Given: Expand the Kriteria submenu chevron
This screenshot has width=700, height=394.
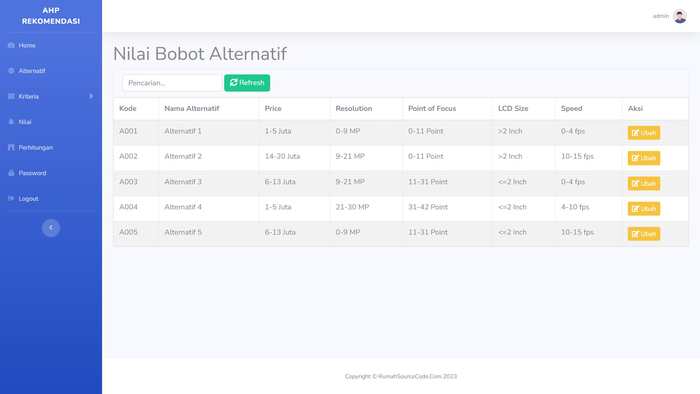Looking at the screenshot, I should (91, 96).
